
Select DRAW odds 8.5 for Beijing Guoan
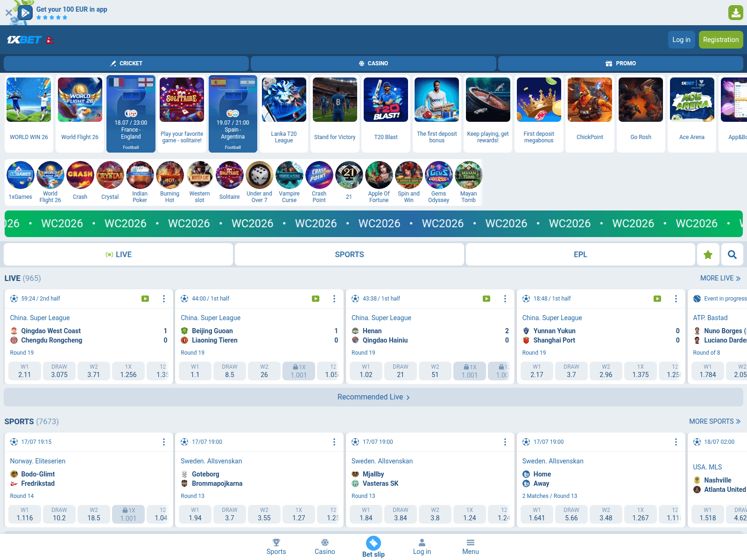230,371
